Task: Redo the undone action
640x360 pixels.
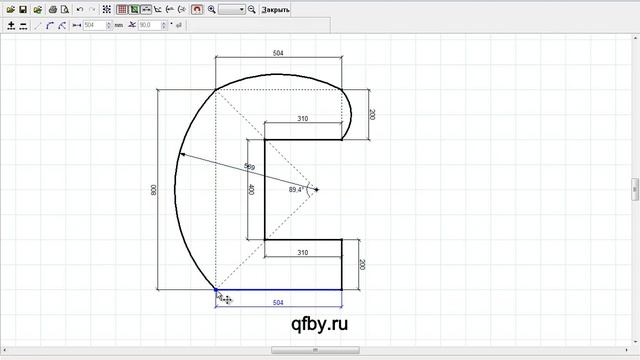Action: tap(92, 9)
